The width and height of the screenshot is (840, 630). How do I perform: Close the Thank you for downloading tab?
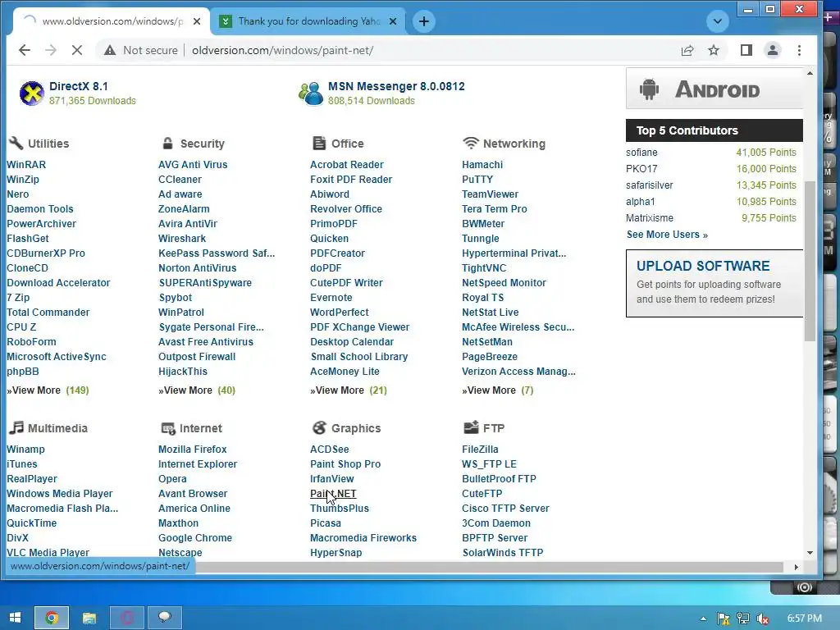coord(393,21)
